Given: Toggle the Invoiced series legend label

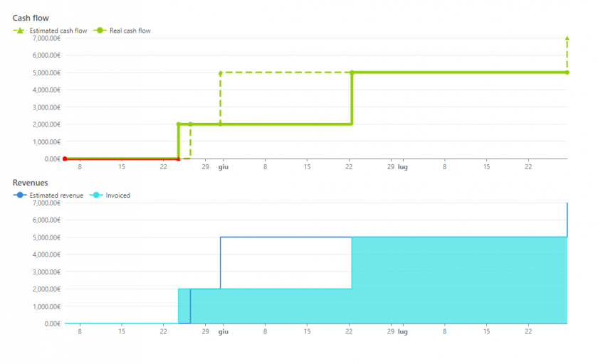Looking at the screenshot, I should [118, 195].
